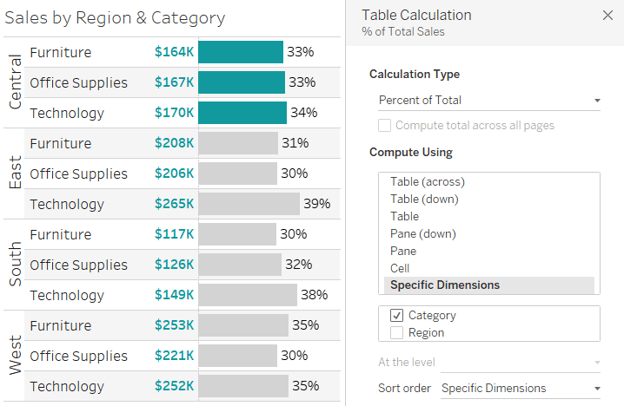
Task: Expand the Sort order dropdown
Action: coord(521,388)
